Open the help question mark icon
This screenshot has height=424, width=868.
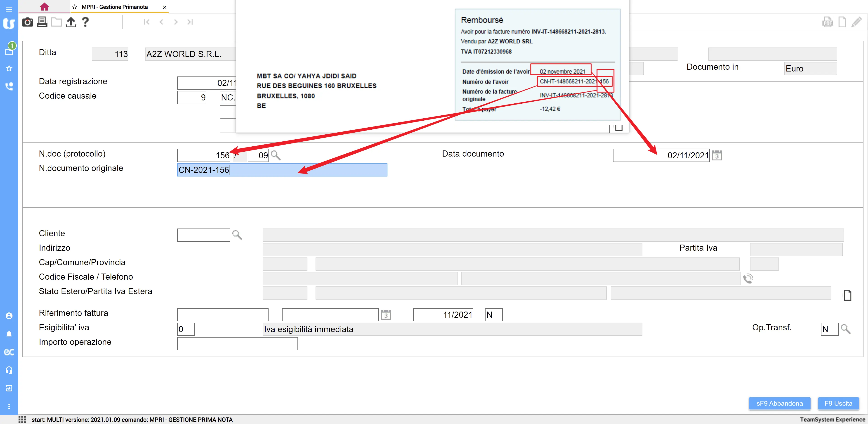(x=85, y=22)
